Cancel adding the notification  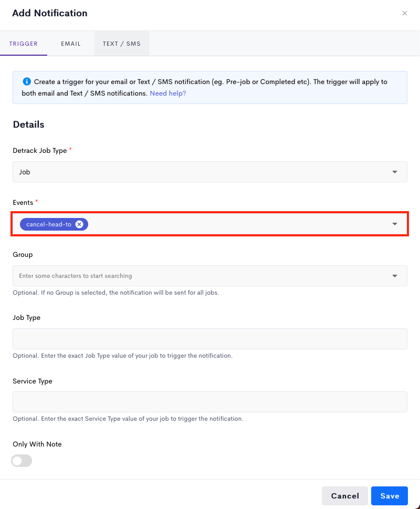click(x=345, y=496)
